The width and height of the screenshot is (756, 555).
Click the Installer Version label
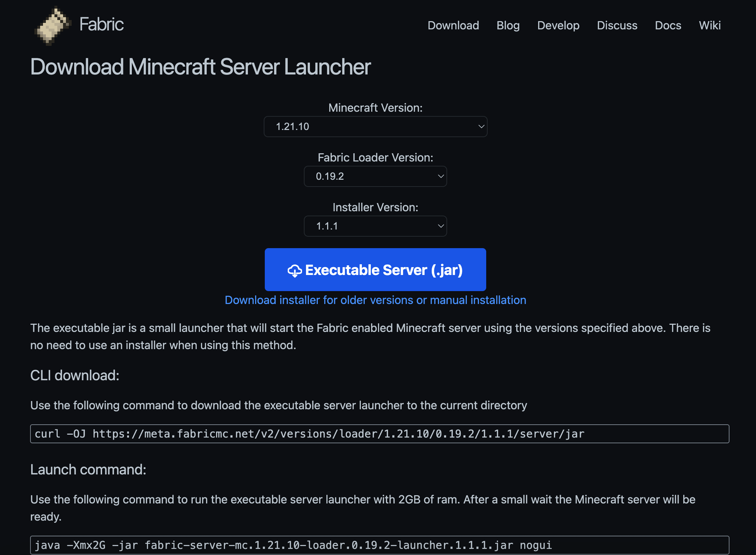point(375,207)
